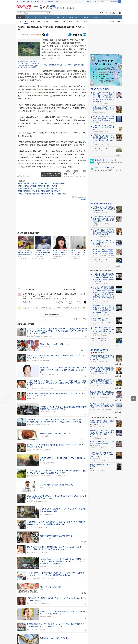Screen dimensions: 138x644
Task: Click the 新しい視点 exclamation reaction
Action: [x=83, y=174]
